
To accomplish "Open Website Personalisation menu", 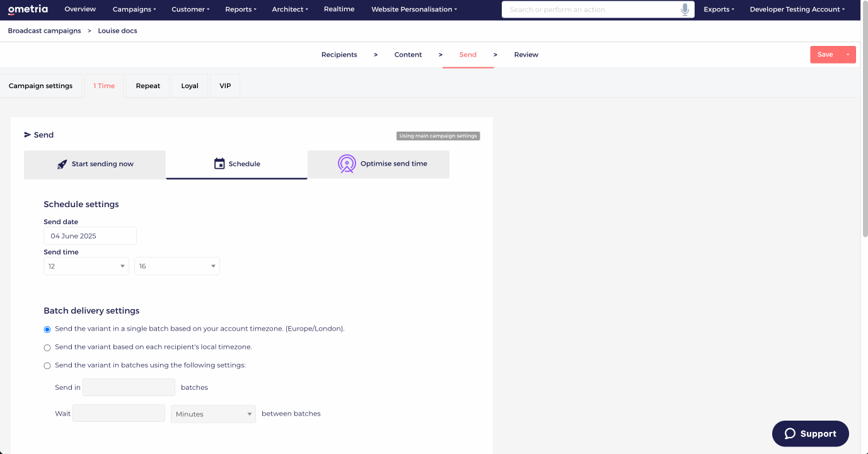I will [414, 9].
